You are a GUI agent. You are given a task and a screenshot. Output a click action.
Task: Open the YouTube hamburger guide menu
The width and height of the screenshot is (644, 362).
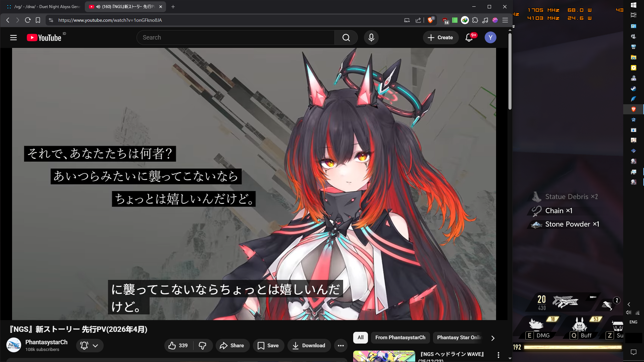(13, 38)
